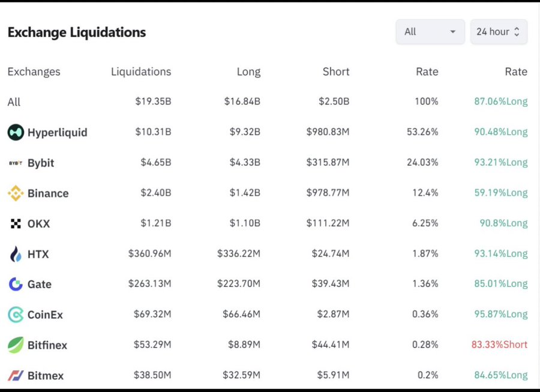
Task: Click the Binance diamond logo icon
Action: (15, 193)
